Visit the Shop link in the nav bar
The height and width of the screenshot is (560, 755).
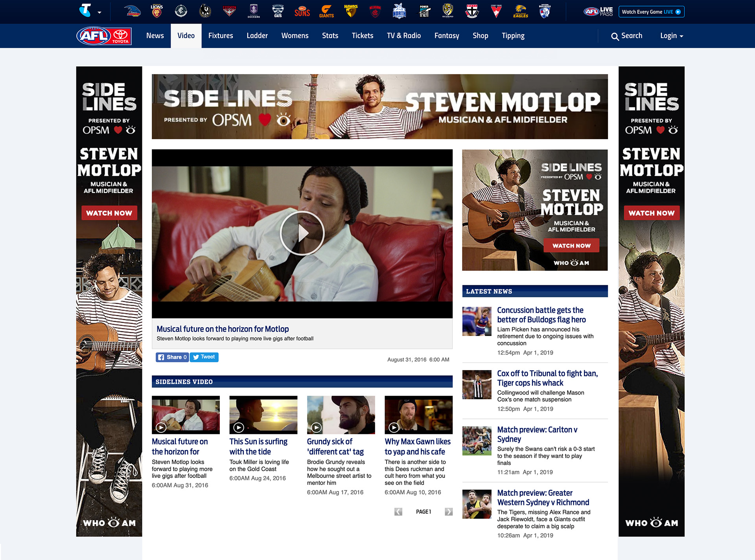click(480, 36)
